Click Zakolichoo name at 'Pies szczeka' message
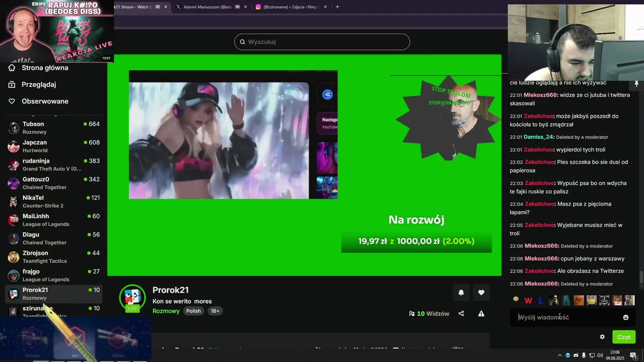644x362 pixels. click(539, 162)
